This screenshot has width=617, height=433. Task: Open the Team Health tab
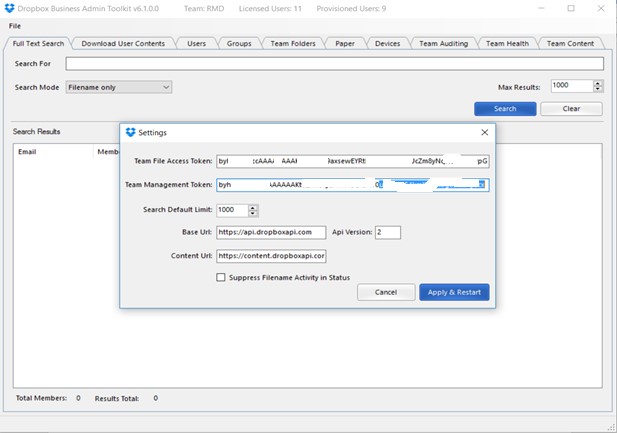pyautogui.click(x=507, y=43)
